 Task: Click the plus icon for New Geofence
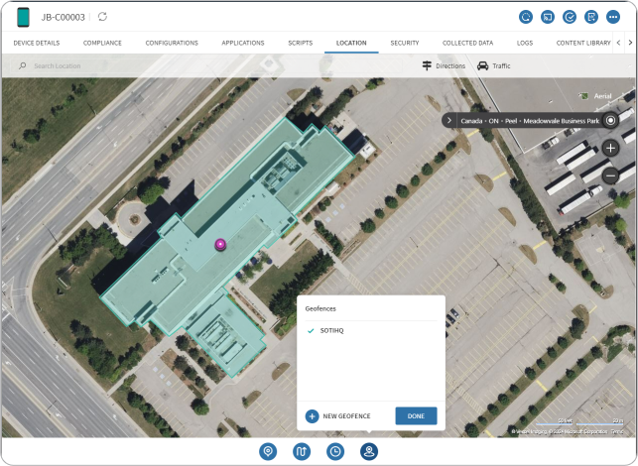(312, 416)
